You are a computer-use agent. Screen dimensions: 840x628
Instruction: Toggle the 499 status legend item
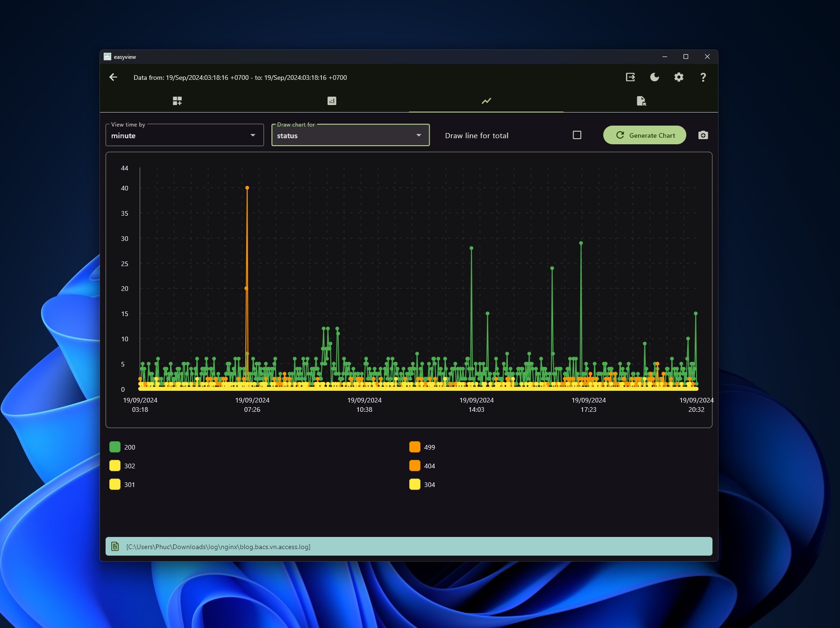point(422,447)
